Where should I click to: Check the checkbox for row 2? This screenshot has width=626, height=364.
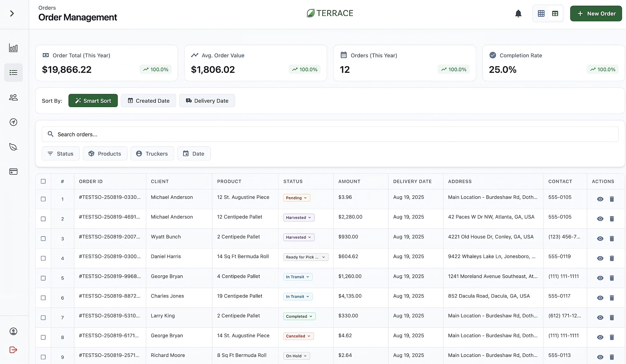click(43, 219)
